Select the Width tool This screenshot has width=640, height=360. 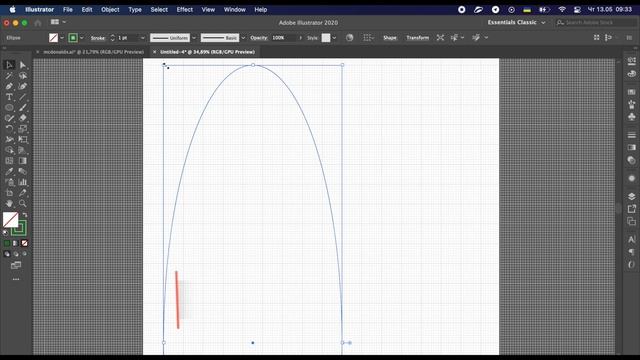[9, 140]
